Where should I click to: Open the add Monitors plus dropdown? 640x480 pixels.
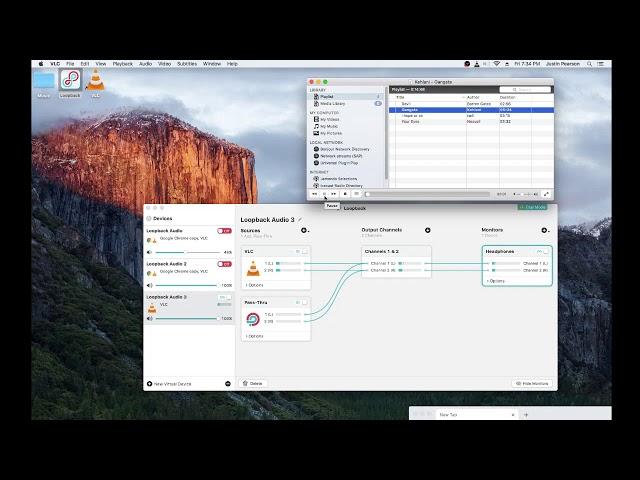pyautogui.click(x=545, y=231)
